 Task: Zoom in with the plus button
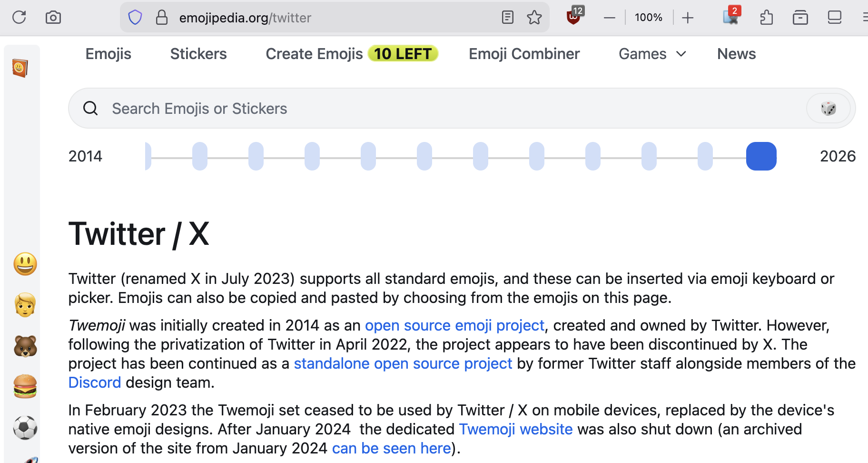(688, 18)
